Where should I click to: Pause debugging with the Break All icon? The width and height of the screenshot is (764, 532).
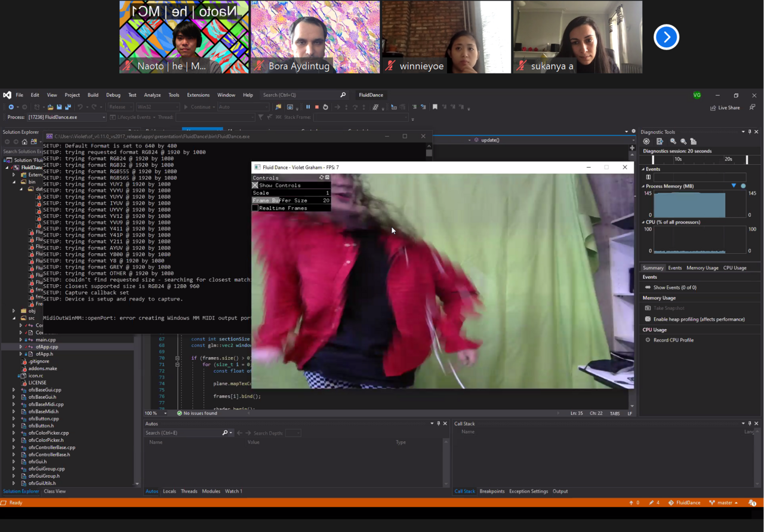(308, 107)
